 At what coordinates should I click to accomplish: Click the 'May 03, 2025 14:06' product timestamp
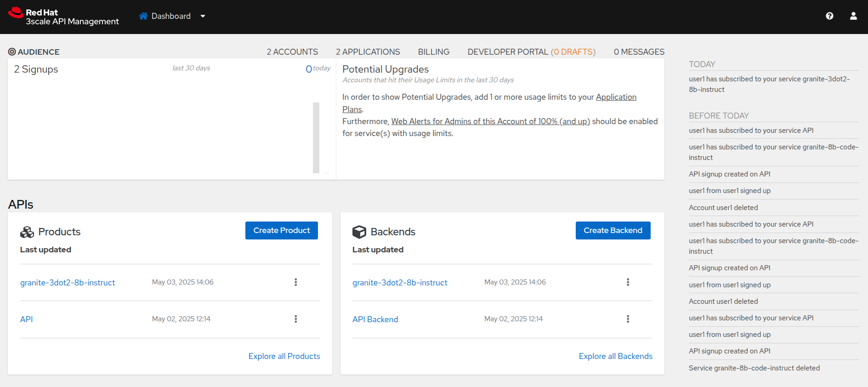(183, 282)
